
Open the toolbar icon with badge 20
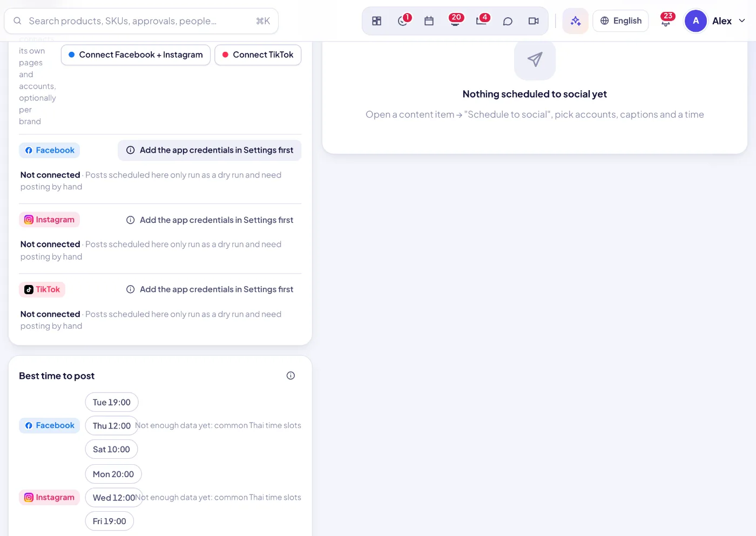(455, 21)
